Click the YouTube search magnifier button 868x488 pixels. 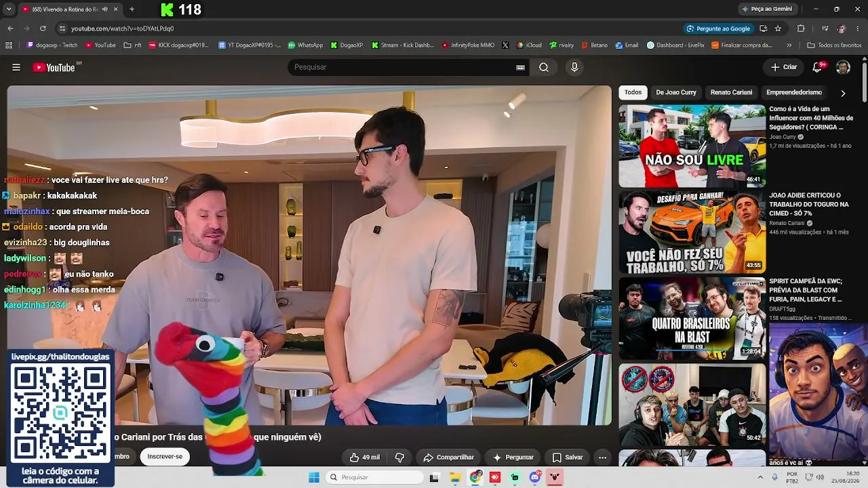[544, 67]
